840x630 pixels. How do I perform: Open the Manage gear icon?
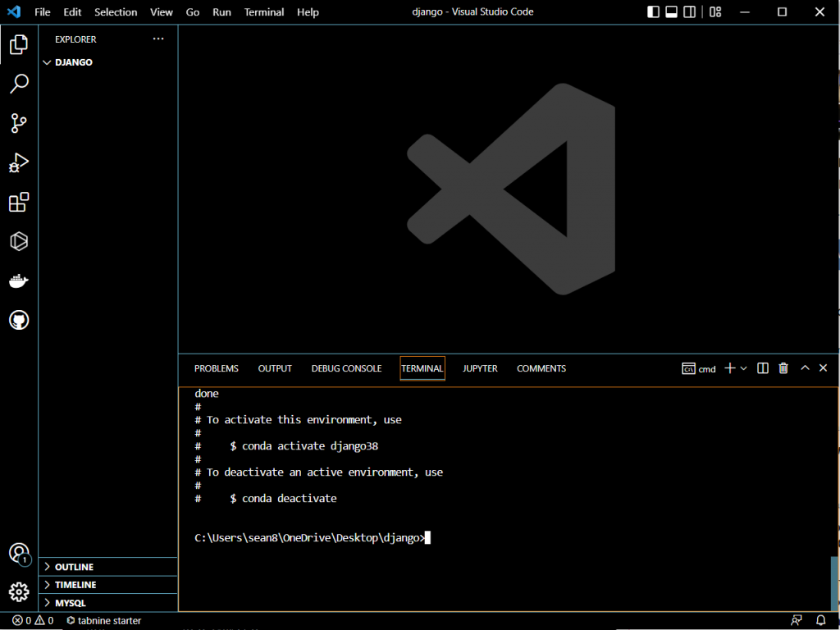pos(19,592)
